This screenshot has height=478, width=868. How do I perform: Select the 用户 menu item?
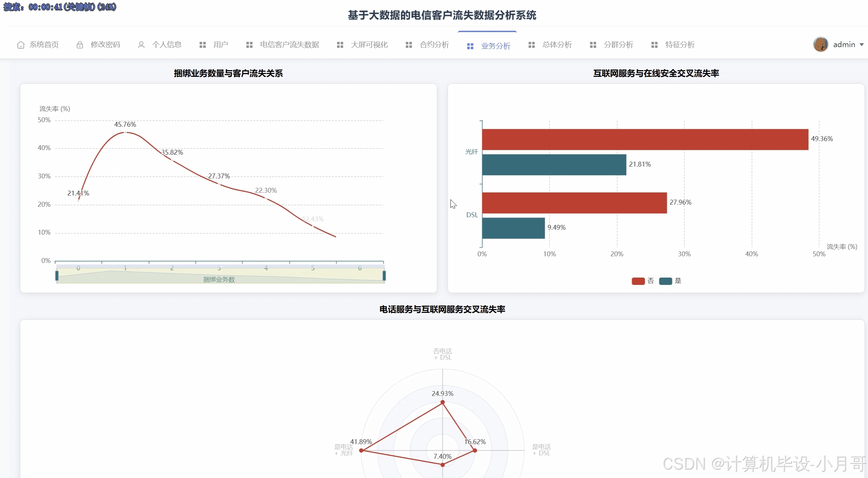(x=220, y=45)
